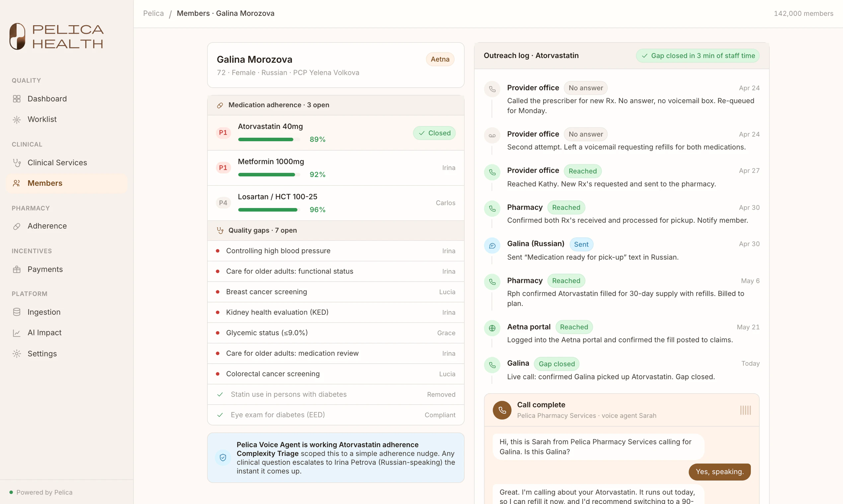Click checkmark beside Statin use in persons with diabetes
The width and height of the screenshot is (843, 504).
click(x=220, y=395)
